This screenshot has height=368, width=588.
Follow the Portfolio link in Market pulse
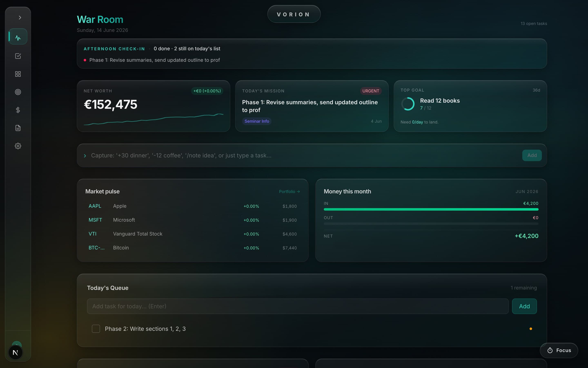(x=289, y=192)
